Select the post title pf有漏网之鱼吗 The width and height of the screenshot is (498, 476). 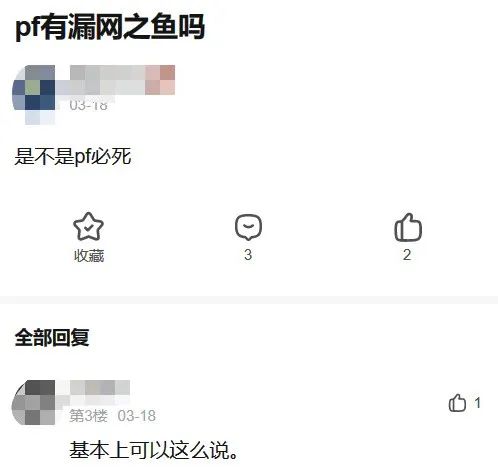[x=110, y=26]
